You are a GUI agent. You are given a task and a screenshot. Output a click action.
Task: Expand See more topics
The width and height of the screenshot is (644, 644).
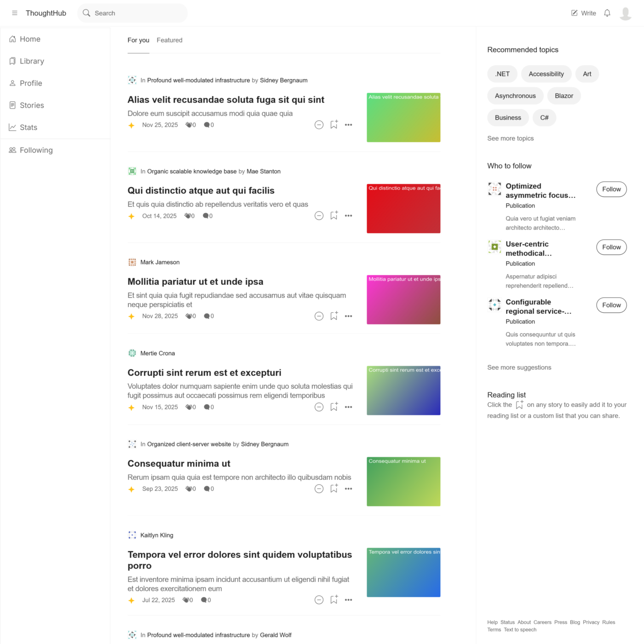click(x=510, y=138)
